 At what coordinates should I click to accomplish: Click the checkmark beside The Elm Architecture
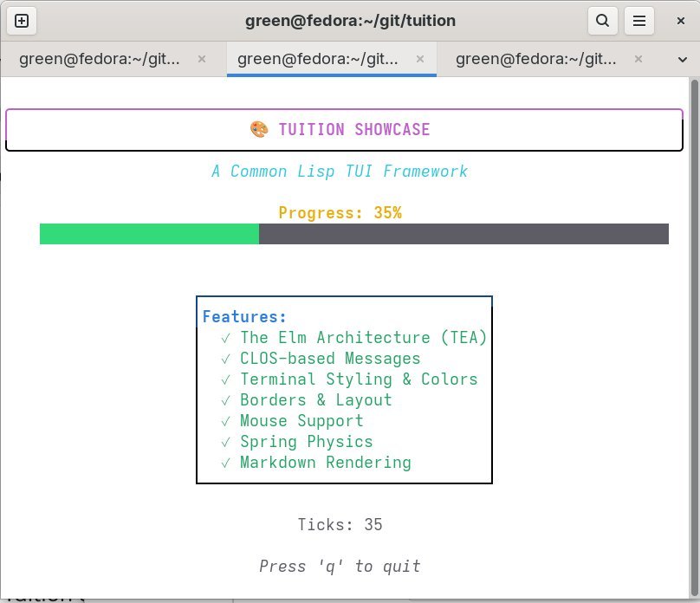[225, 338]
